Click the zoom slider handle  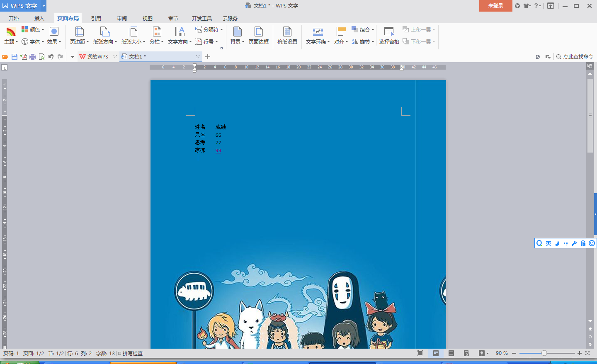[544, 353]
